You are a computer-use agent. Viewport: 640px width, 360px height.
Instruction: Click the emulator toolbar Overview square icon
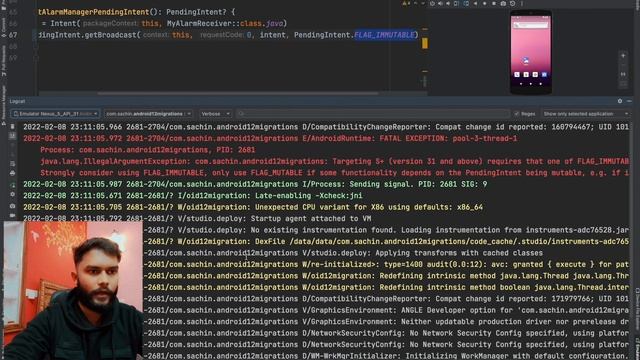pyautogui.click(x=494, y=3)
